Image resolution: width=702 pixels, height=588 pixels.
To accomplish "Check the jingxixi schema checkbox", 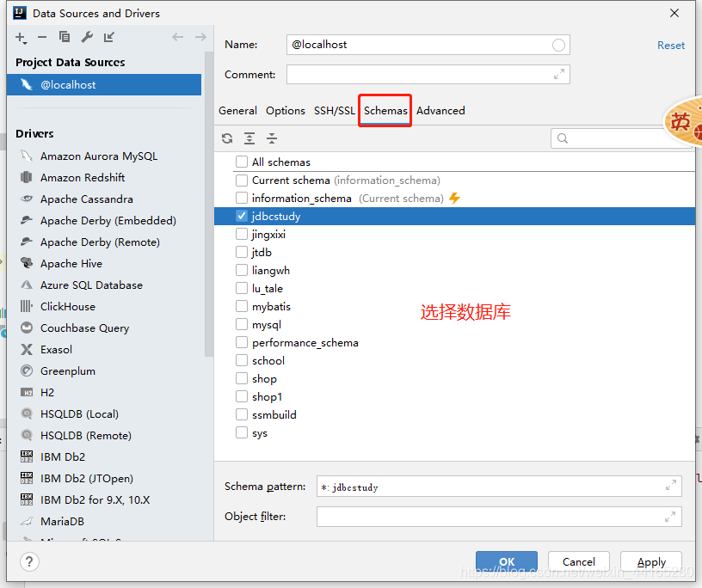I will tap(242, 234).
